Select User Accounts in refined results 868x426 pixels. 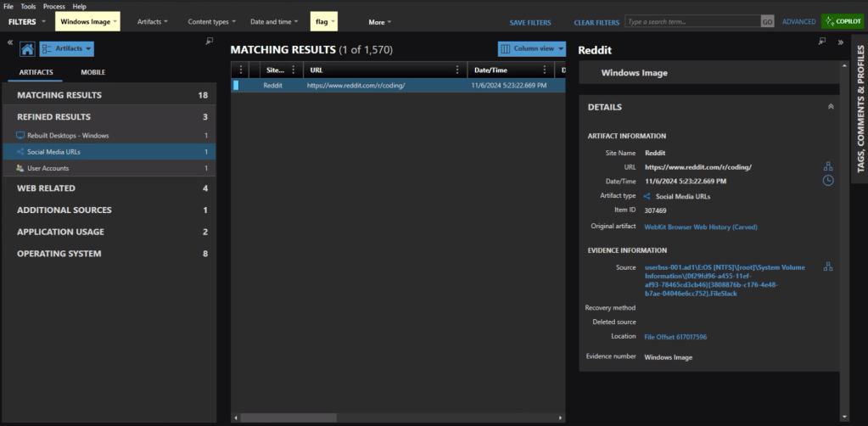tap(48, 168)
